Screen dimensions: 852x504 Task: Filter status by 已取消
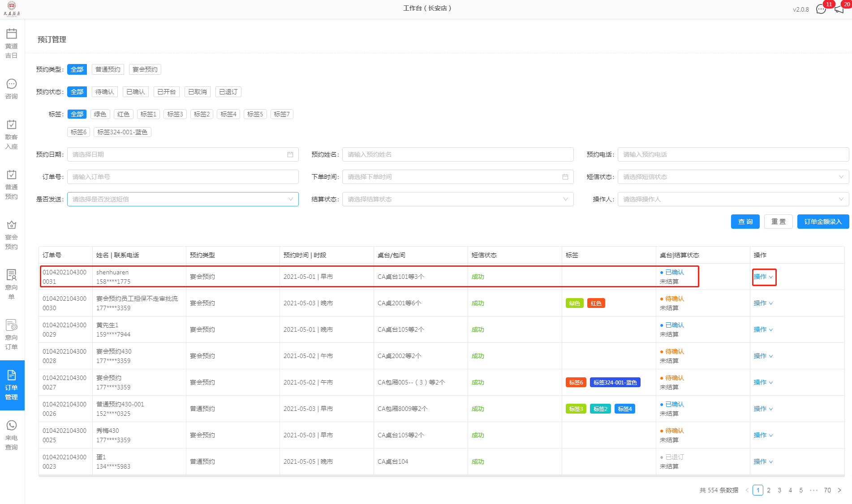tap(198, 92)
